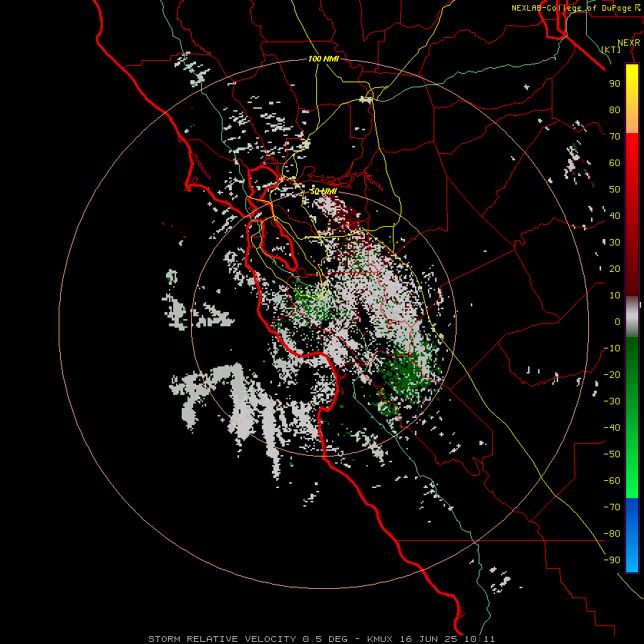The image size is (644, 644).
Task: Click the 50 velocity scale label
Action: [x=615, y=190]
